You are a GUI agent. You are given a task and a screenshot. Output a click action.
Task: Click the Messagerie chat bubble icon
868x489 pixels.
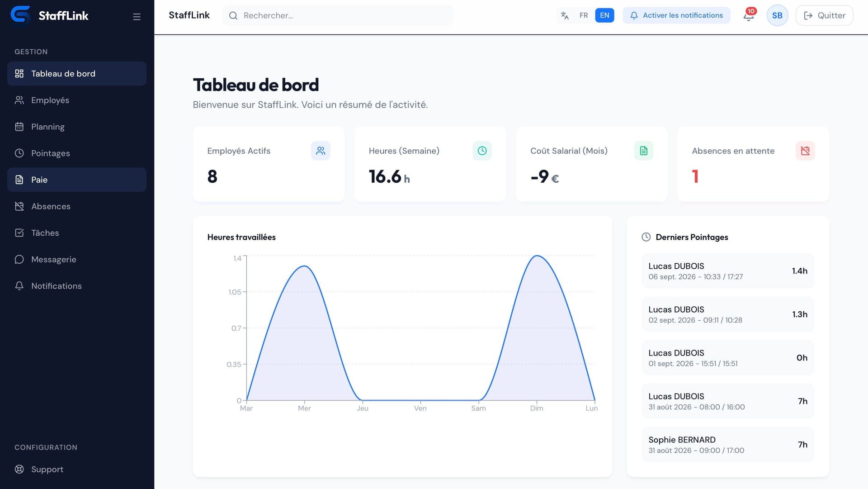(19, 259)
